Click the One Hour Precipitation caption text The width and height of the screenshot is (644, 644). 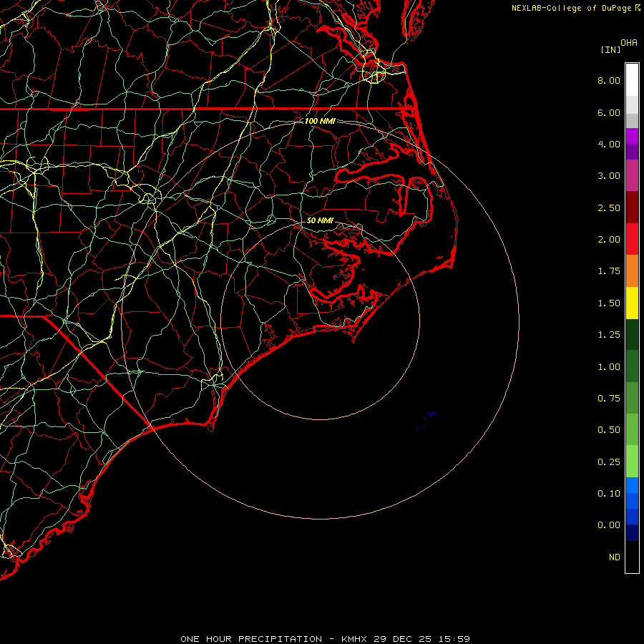tap(251, 639)
